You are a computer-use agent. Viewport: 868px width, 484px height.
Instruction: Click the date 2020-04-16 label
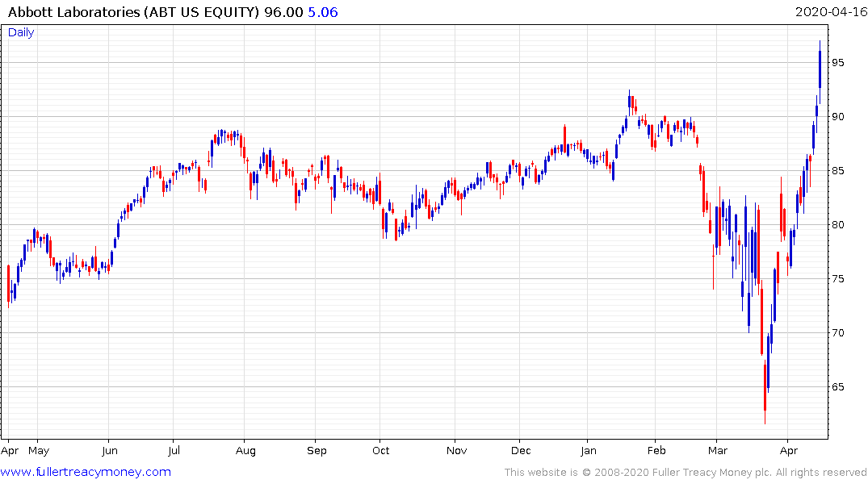click(x=831, y=11)
